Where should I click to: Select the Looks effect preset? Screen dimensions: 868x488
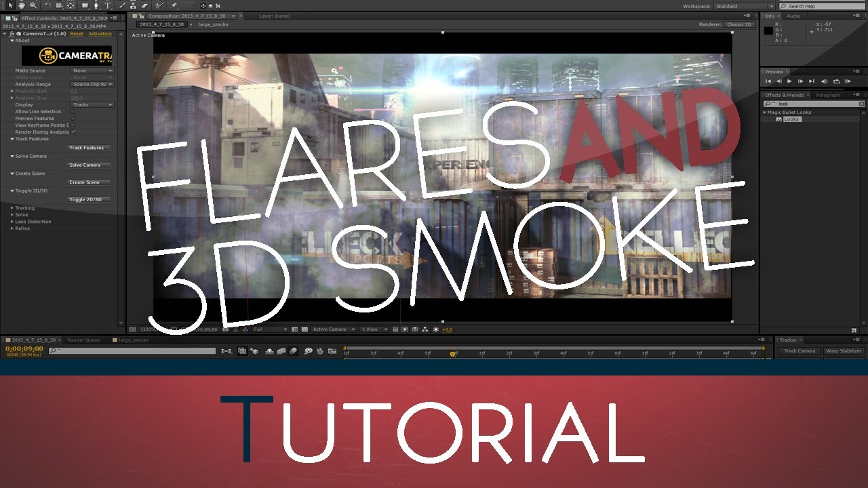pos(791,119)
